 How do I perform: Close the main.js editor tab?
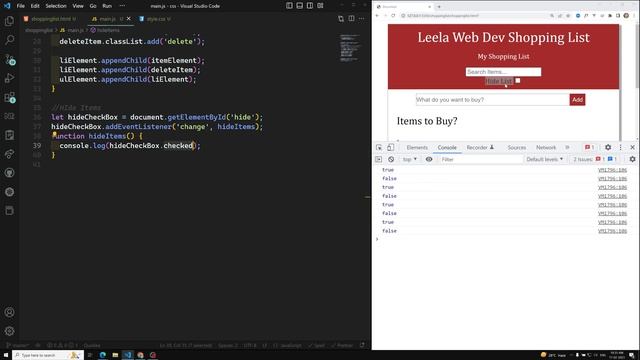[129, 19]
